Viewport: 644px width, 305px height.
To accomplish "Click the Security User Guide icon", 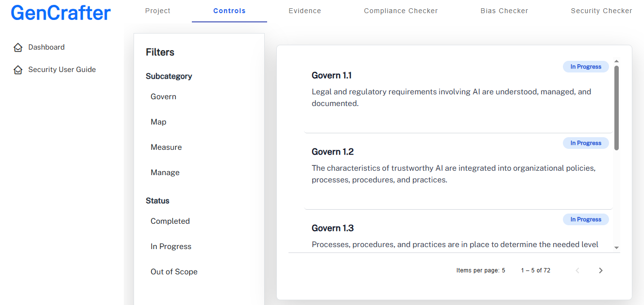I will (x=18, y=70).
